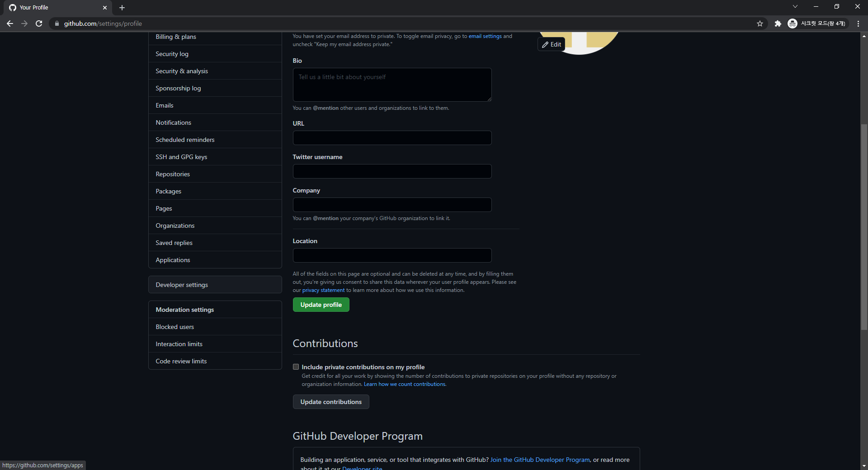
Task: Open Sponsorship log
Action: (x=215, y=88)
